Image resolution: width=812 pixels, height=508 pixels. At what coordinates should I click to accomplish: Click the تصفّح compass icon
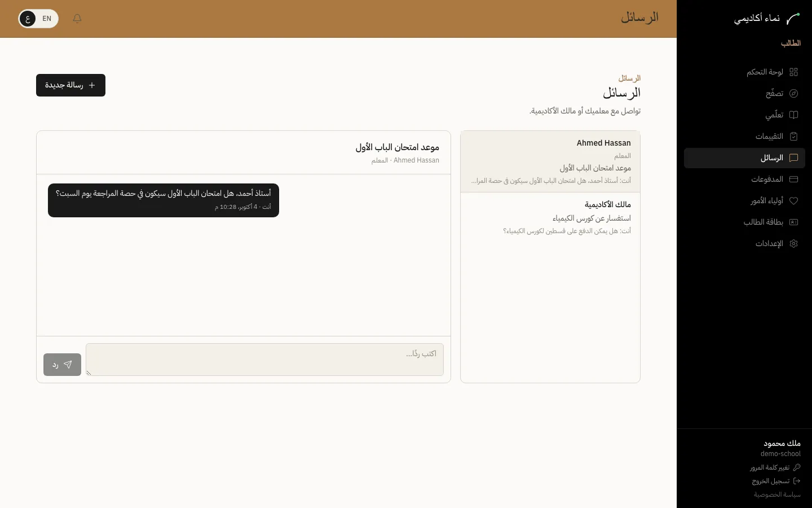tap(794, 94)
